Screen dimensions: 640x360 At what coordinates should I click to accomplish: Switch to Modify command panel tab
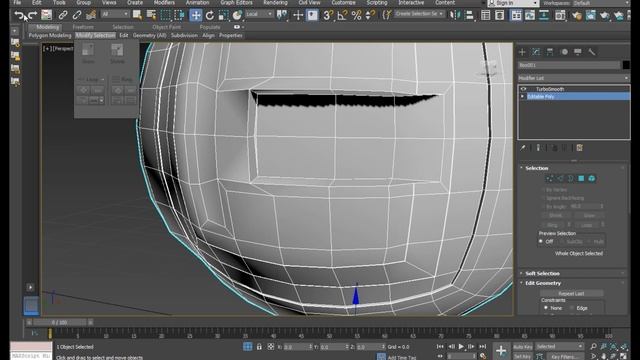tap(536, 52)
